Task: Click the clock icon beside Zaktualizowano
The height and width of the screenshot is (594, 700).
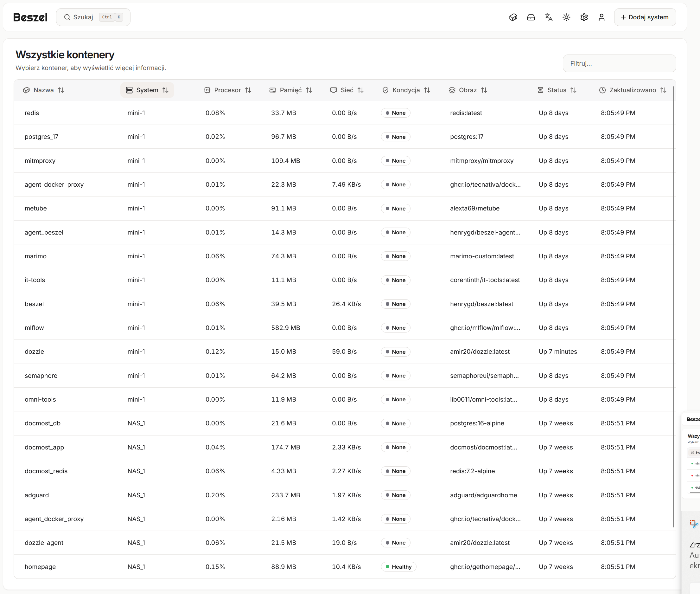Action: point(602,90)
